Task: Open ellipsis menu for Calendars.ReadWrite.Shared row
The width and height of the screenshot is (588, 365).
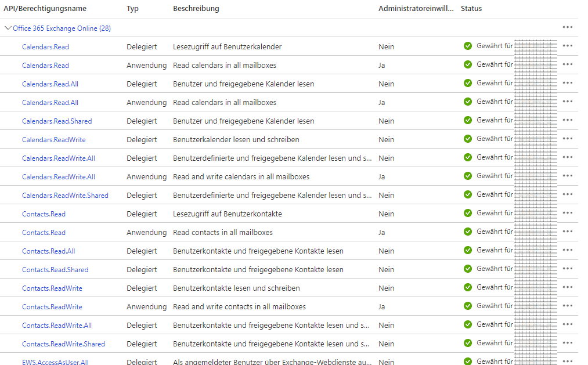Action: 567,195
